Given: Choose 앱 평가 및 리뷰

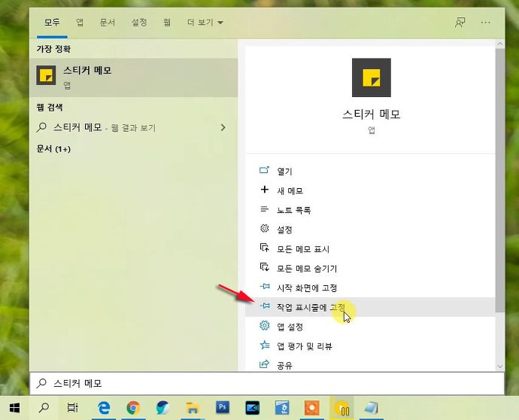Looking at the screenshot, I should tap(370, 346).
